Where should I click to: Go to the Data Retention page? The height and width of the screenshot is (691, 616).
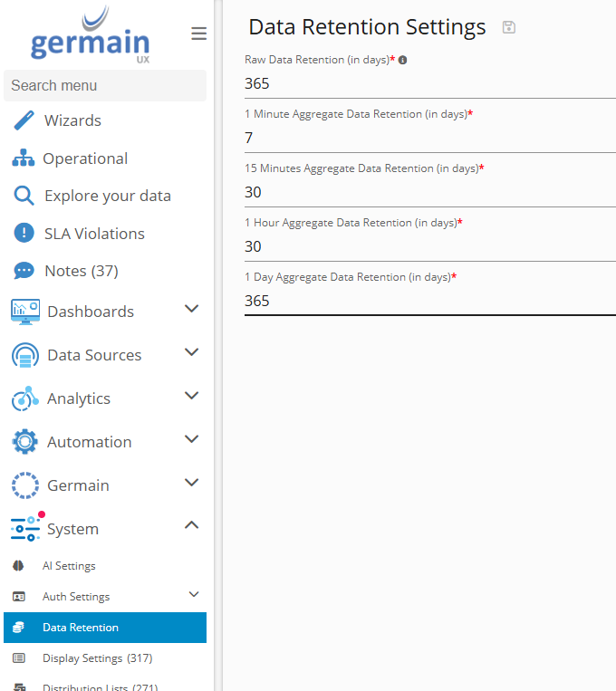[x=81, y=628]
